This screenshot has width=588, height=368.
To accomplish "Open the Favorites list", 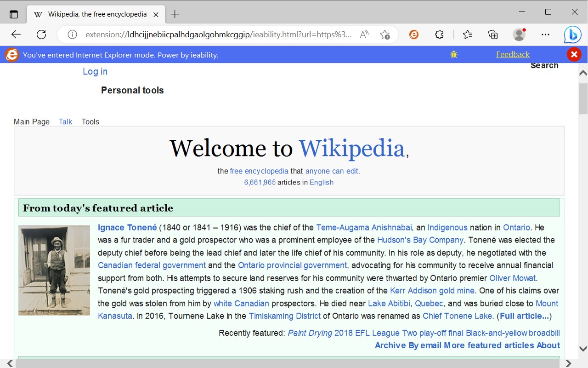I will click(x=468, y=34).
